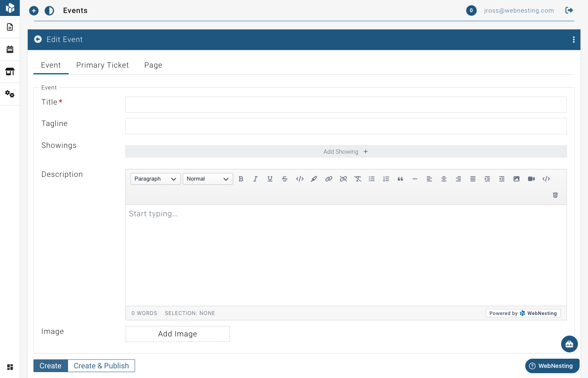This screenshot has width=588, height=378.
Task: Open the calendar section from the sidebar
Action: (x=10, y=49)
